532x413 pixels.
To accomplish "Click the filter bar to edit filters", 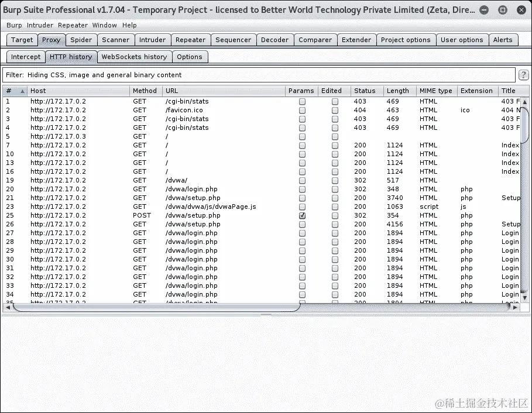I will pyautogui.click(x=259, y=75).
